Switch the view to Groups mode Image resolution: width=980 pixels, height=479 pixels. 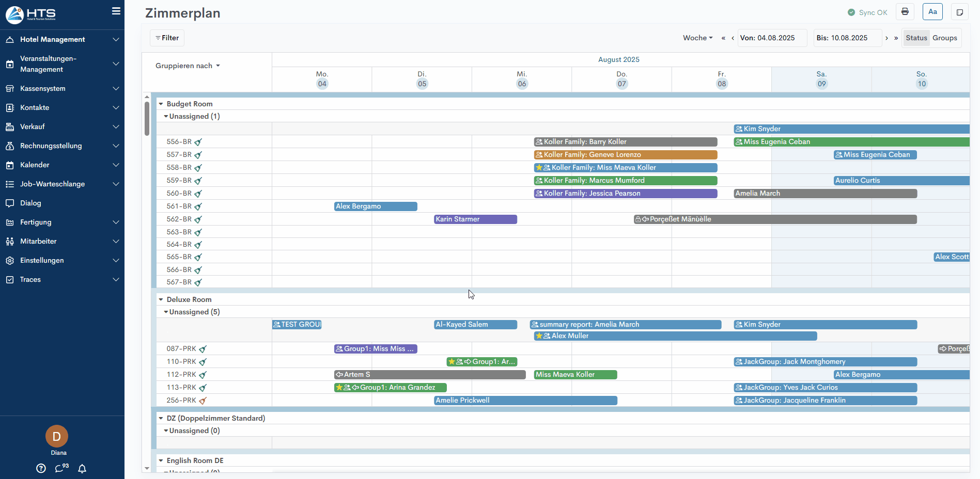pos(944,38)
